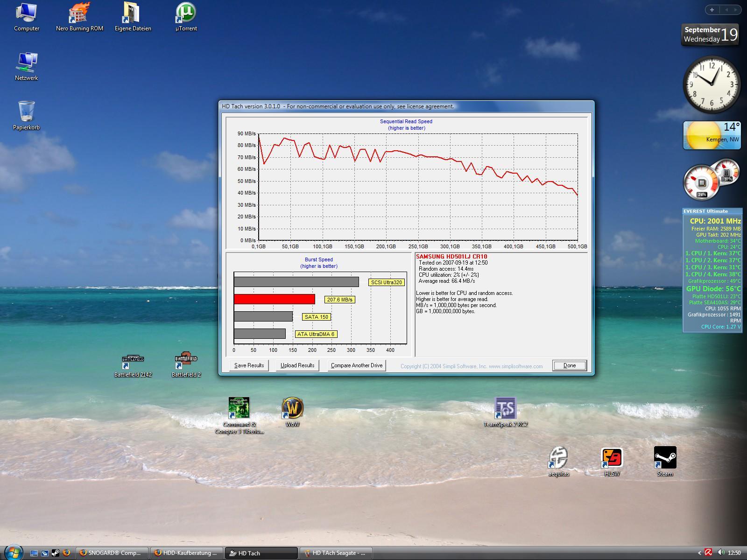Launch the aequitas shortcut

point(558,462)
